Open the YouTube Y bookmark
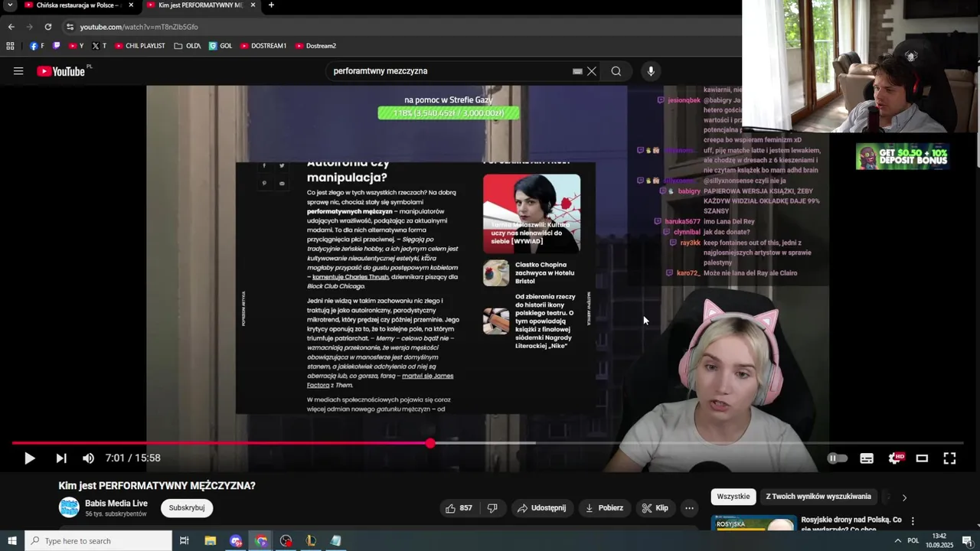Screen dimensions: 980x551 [77, 46]
